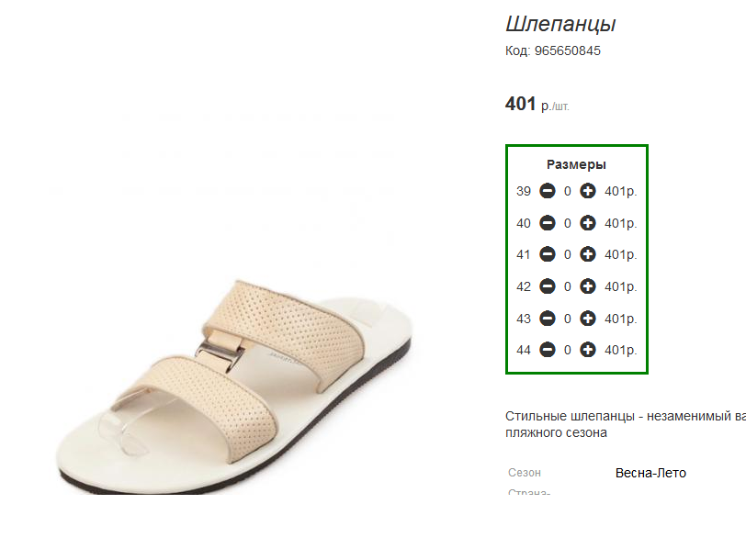Click quantity value for size 39
Viewport: 746px width, 560px height.
[568, 191]
